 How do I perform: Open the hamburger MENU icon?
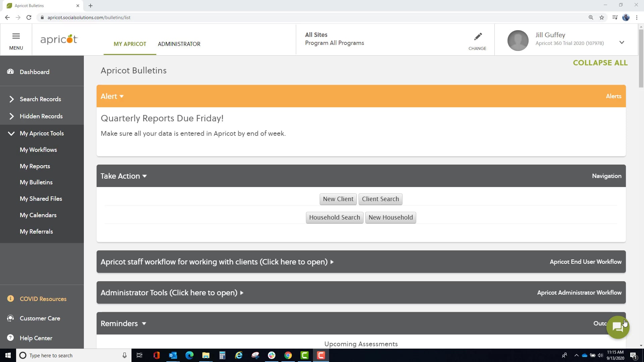pyautogui.click(x=16, y=36)
